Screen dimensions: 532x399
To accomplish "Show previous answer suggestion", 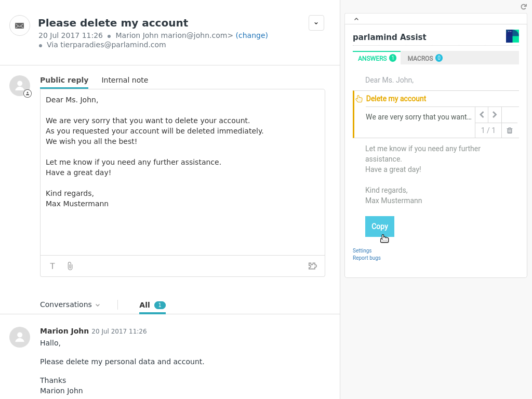I will 482,115.
